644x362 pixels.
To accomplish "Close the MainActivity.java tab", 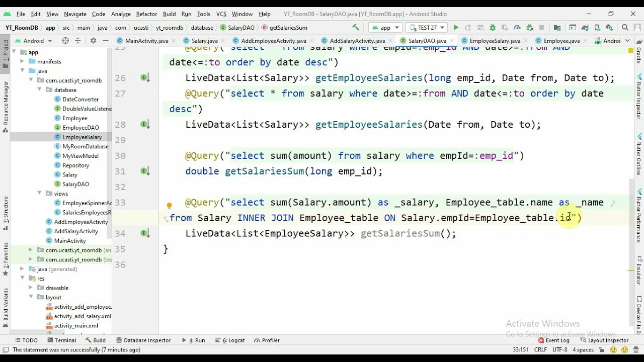I will coord(173,41).
